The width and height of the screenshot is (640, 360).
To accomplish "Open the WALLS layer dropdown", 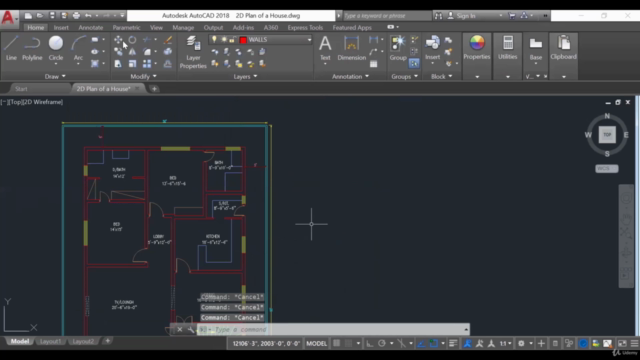I will (x=309, y=40).
